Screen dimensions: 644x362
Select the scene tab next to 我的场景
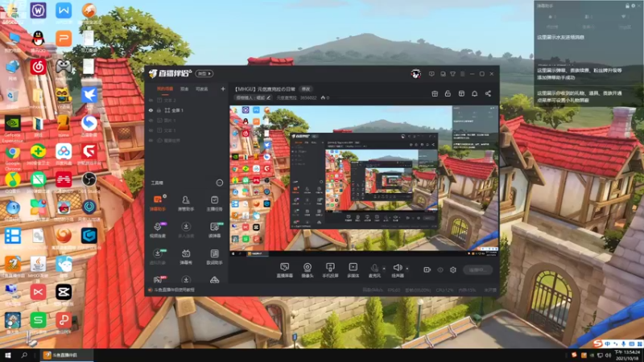[184, 89]
